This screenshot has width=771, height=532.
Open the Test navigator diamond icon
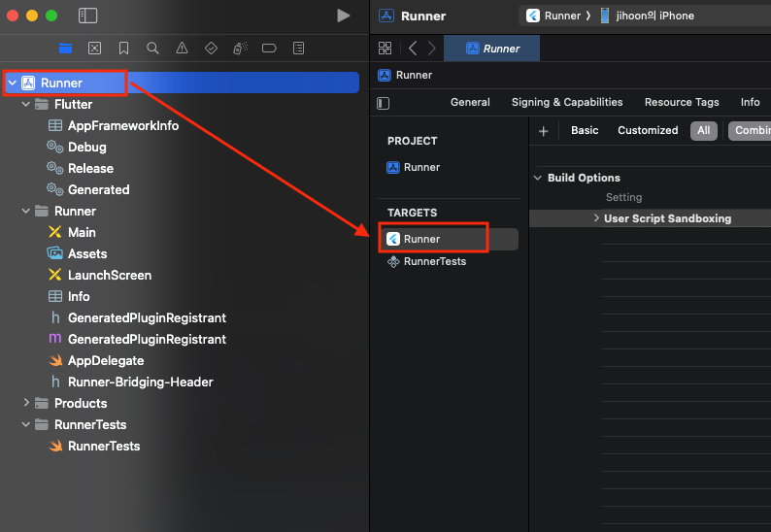click(x=211, y=49)
